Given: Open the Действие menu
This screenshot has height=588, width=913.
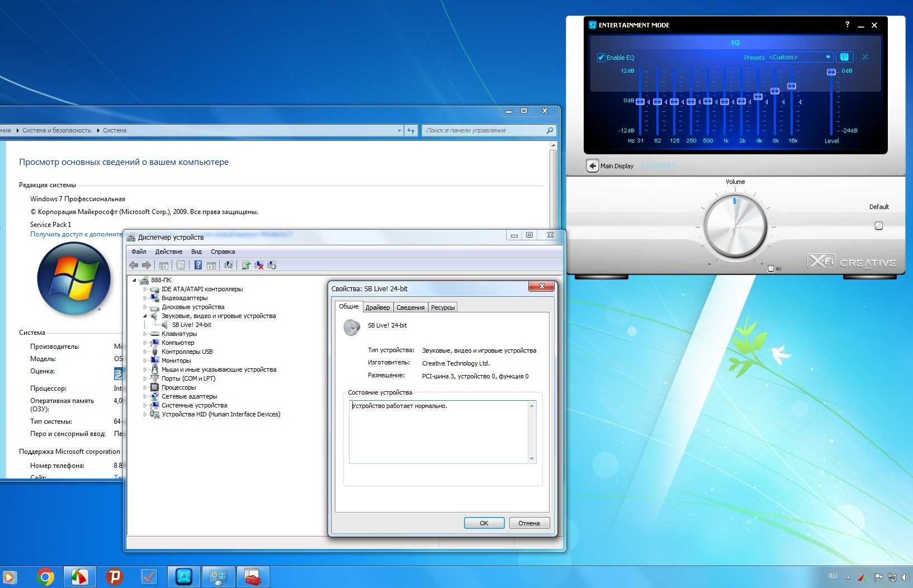Looking at the screenshot, I should [x=169, y=252].
